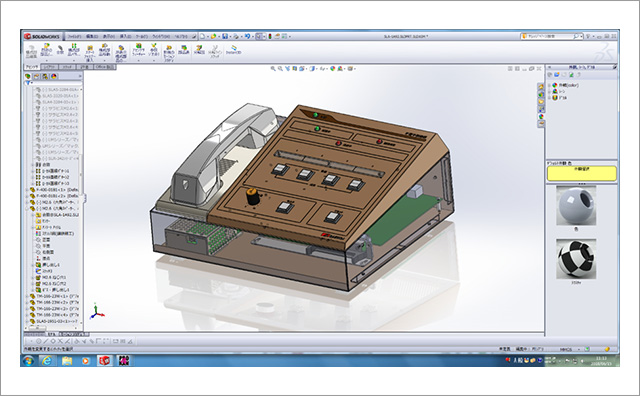Select the checkered texture sphere thumbnail
Screen dimensions: 640x396
(576, 259)
